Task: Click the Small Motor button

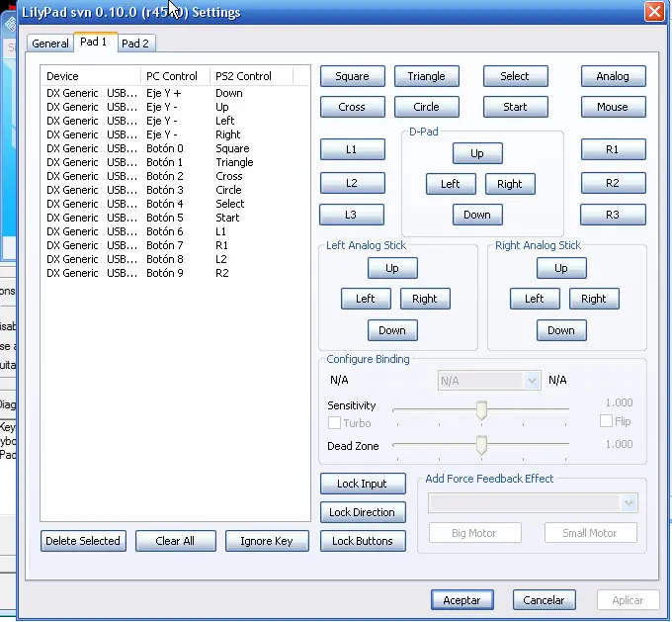Action: 591,533
